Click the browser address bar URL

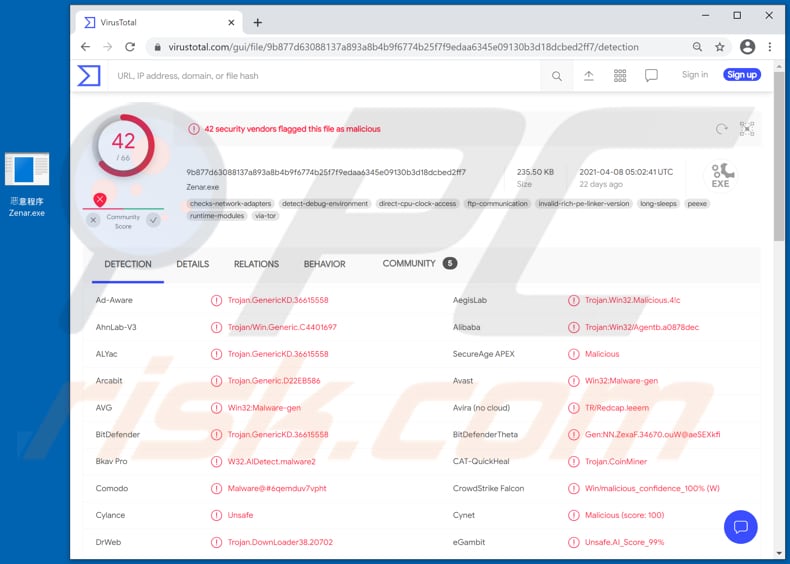pyautogui.click(x=403, y=47)
